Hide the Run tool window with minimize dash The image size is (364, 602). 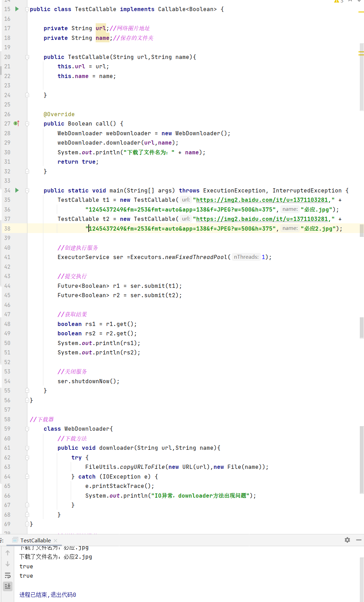pos(359,540)
